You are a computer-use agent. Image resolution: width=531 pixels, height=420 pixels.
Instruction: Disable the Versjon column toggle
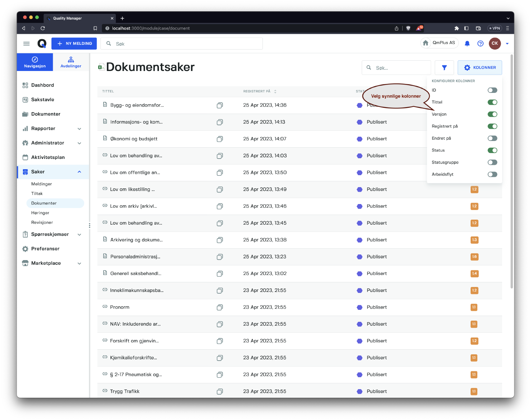(492, 114)
